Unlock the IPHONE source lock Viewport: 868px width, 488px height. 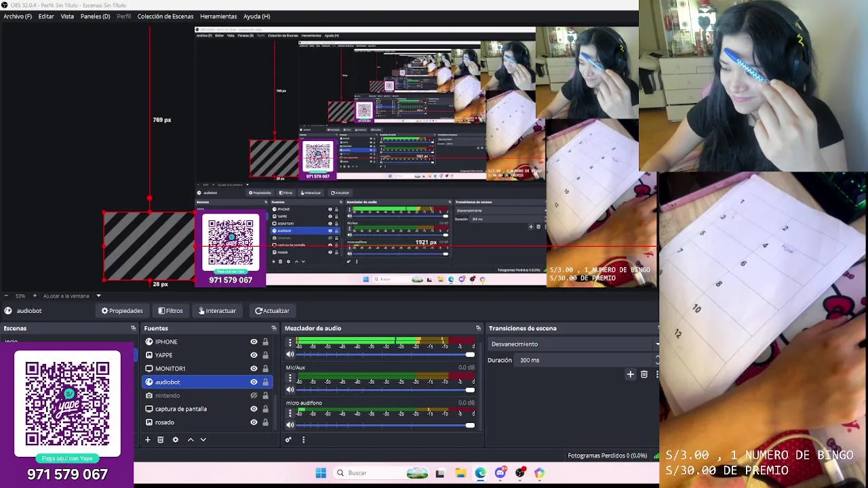coord(265,342)
